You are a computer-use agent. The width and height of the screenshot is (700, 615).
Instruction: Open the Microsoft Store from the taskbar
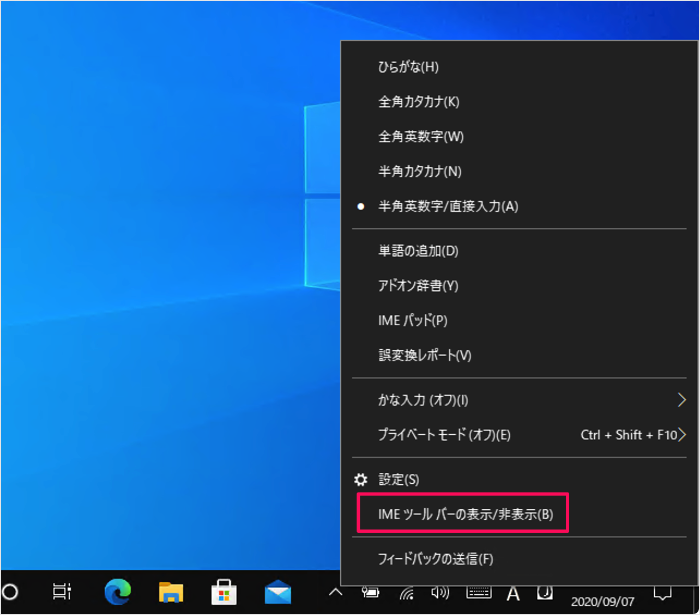pos(224,593)
